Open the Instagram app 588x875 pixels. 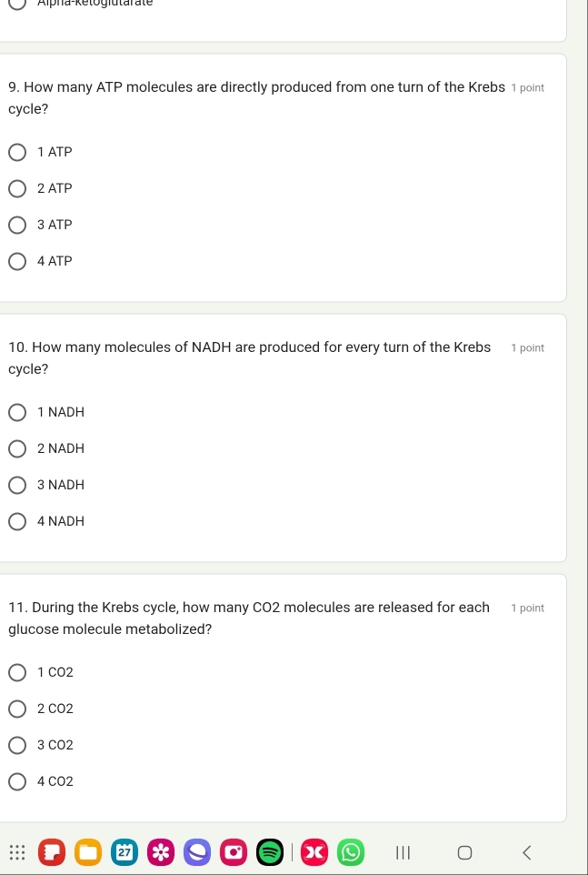tap(233, 852)
